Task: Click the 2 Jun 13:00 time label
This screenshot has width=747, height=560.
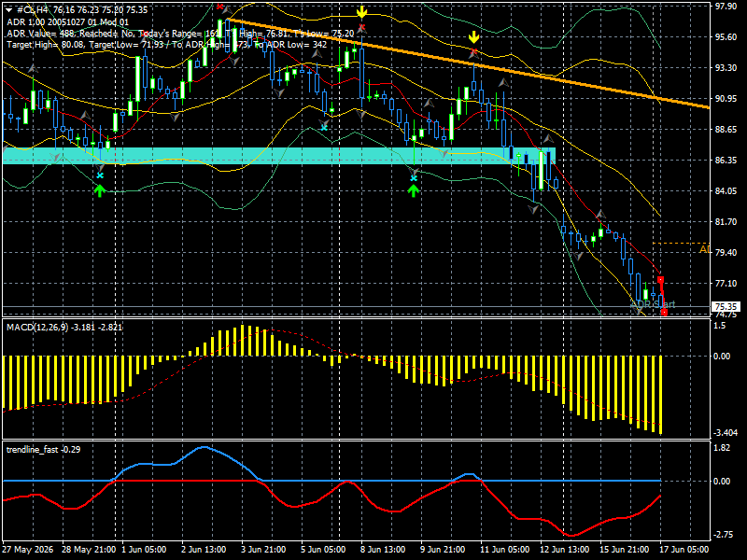Action: point(204,550)
